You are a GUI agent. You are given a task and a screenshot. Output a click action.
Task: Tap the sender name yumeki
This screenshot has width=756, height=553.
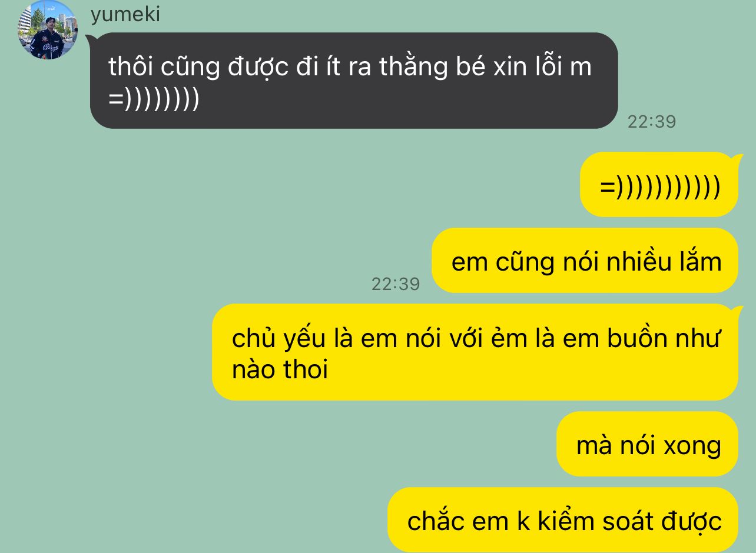point(125,15)
